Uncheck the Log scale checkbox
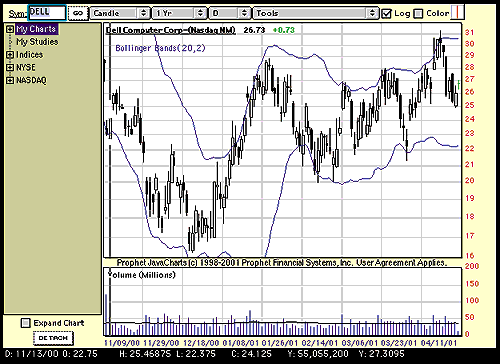The width and height of the screenshot is (500, 364). point(386,13)
